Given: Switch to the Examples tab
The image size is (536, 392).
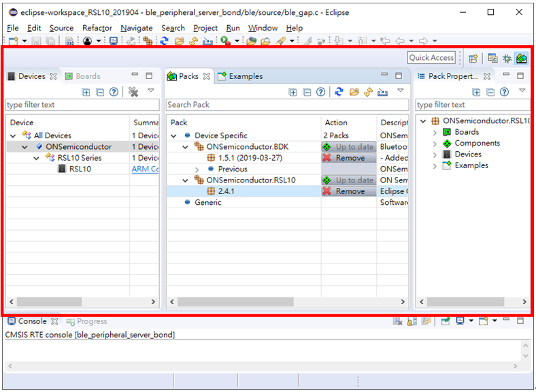Looking at the screenshot, I should [x=245, y=76].
